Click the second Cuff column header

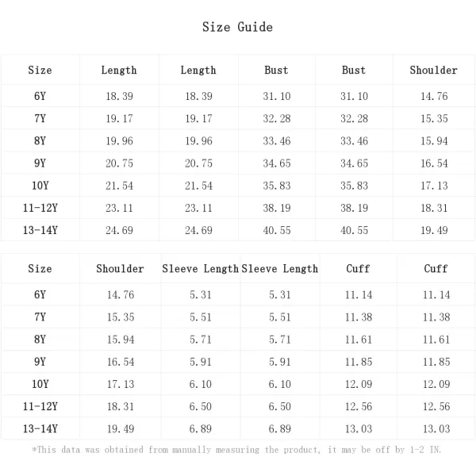[x=436, y=269]
